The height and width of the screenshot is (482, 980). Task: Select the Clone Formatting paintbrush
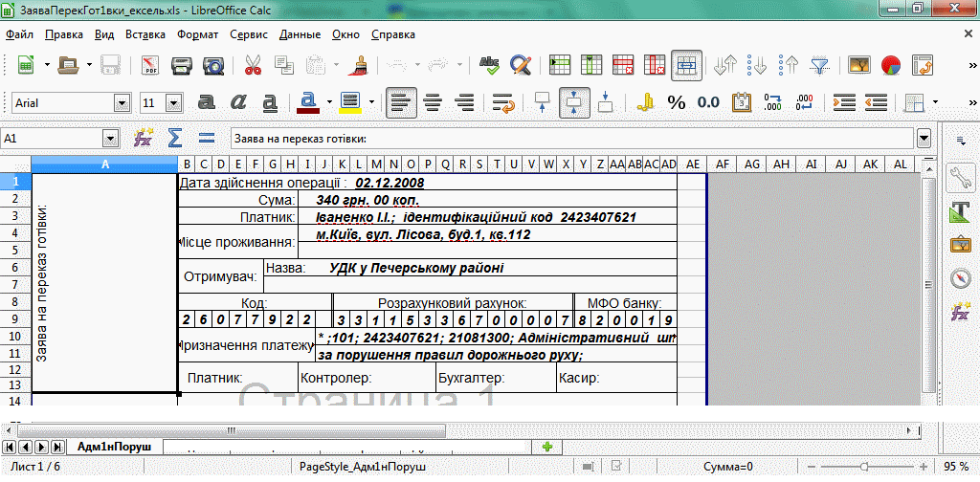360,66
